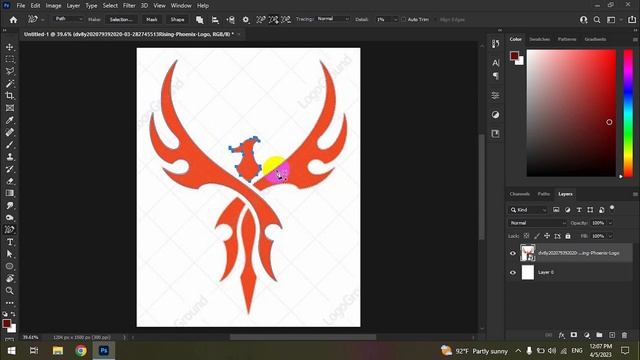Select the Dodge tool
Viewport: 640px width, 360px height.
click(x=9, y=218)
